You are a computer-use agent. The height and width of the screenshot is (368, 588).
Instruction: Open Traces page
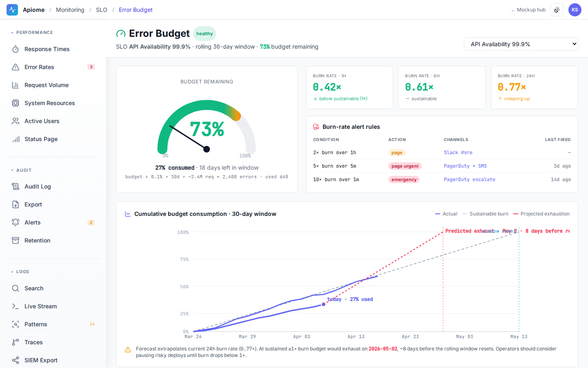coord(53,342)
